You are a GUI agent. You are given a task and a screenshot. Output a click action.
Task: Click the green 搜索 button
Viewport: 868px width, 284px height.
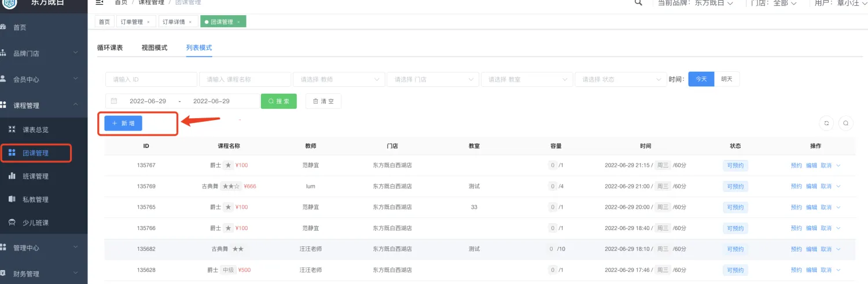(278, 101)
